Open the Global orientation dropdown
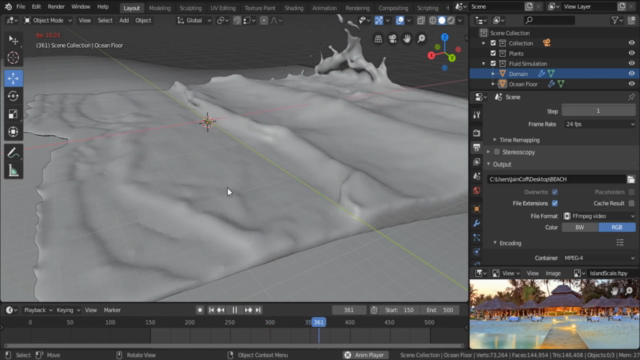Image resolution: width=640 pixels, height=360 pixels. pos(194,20)
